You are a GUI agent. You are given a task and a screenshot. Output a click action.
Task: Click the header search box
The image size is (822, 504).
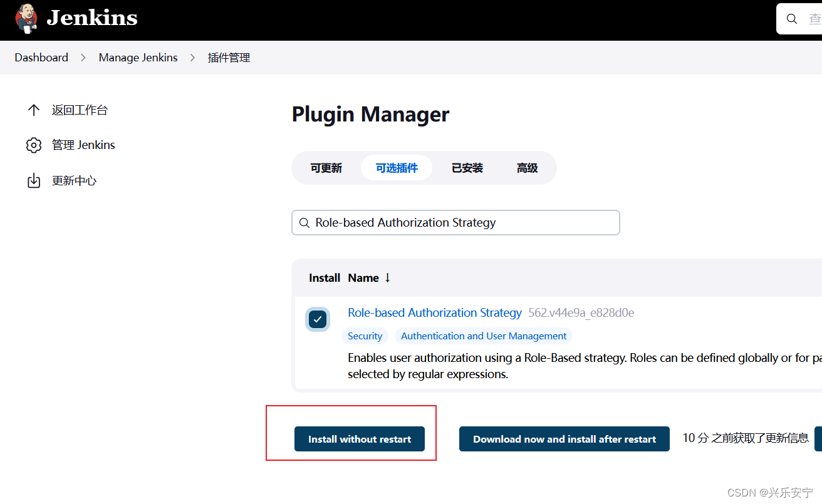tap(799, 19)
